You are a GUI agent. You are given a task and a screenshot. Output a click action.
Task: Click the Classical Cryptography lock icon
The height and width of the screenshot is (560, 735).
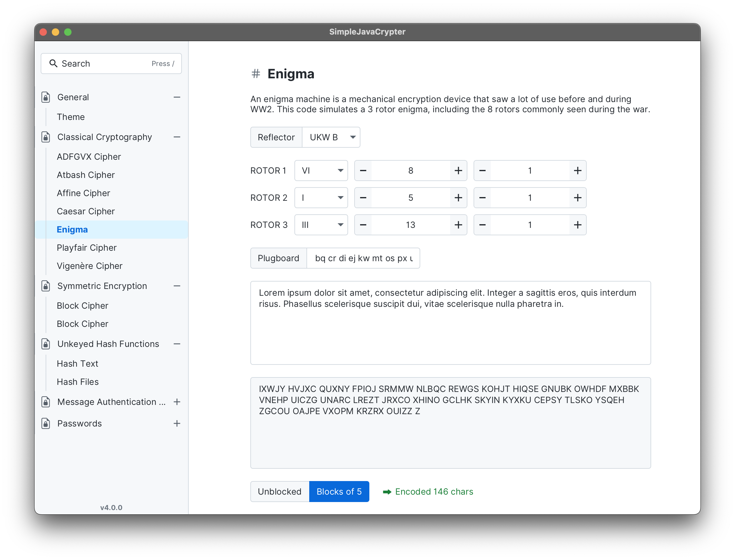coord(46,137)
